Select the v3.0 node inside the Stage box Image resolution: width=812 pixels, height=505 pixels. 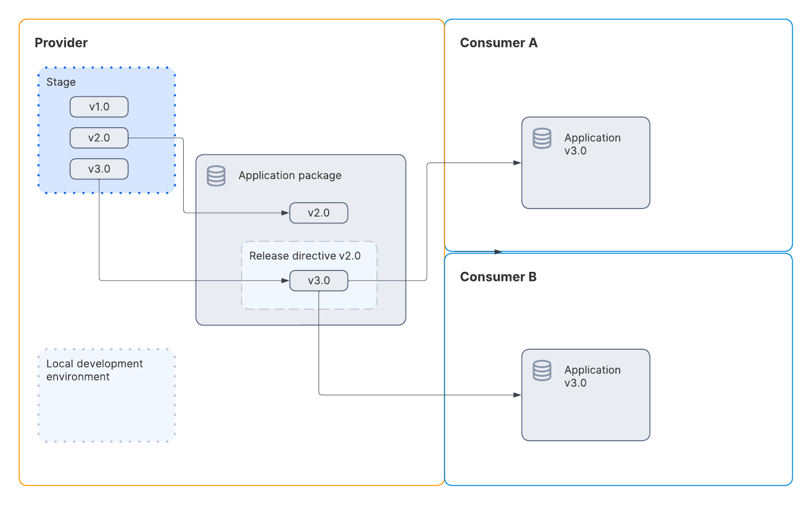99,169
